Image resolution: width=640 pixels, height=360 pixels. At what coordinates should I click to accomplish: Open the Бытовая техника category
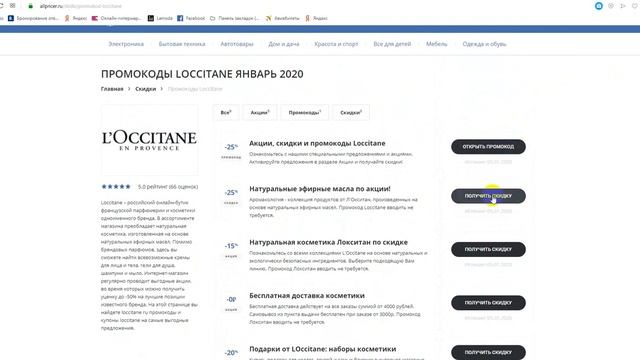tap(182, 44)
